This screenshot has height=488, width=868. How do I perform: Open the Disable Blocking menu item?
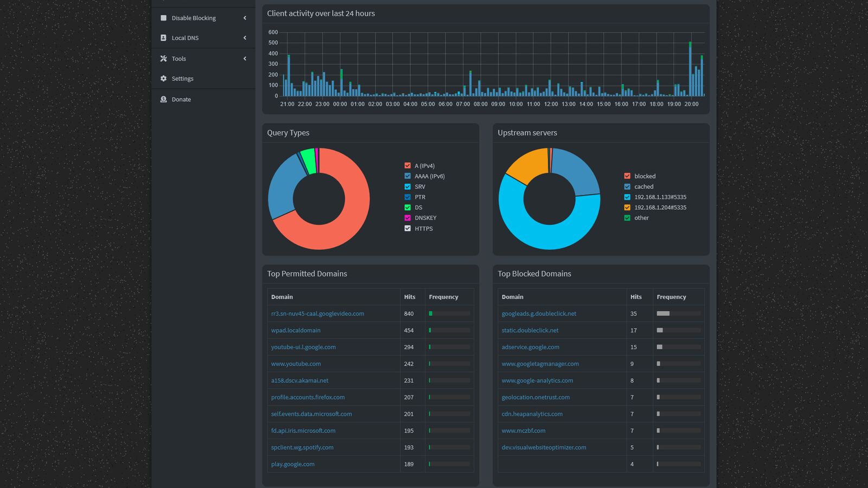[x=203, y=18]
